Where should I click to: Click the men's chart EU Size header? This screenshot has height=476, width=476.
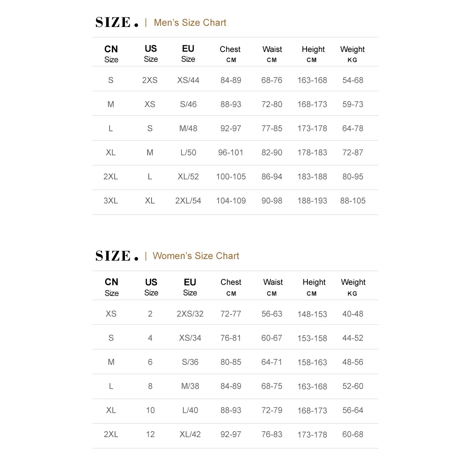click(x=188, y=54)
